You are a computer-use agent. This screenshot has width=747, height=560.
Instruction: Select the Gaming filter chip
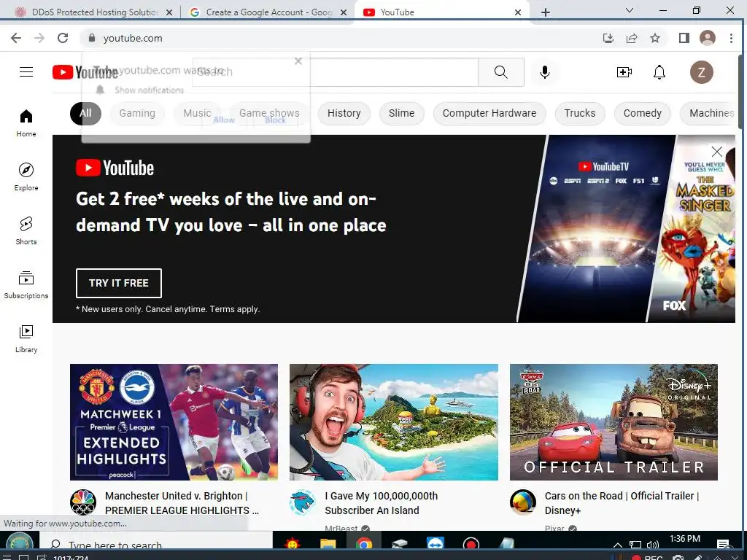coord(137,113)
